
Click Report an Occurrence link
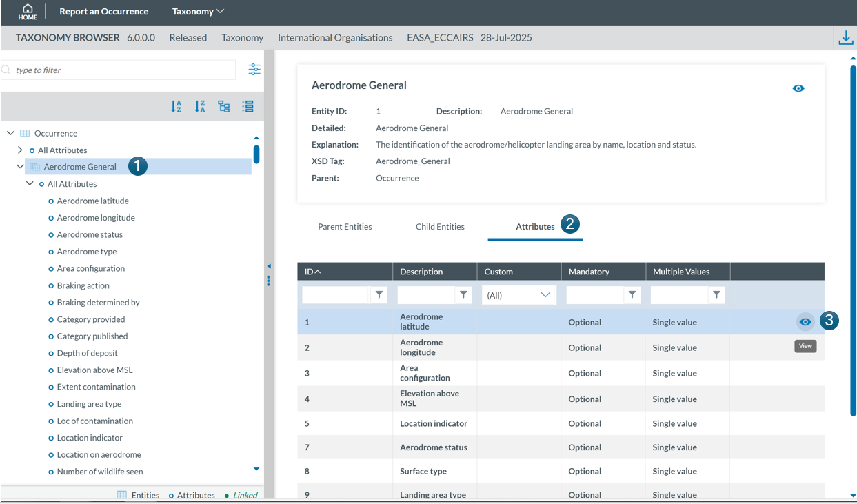click(104, 12)
